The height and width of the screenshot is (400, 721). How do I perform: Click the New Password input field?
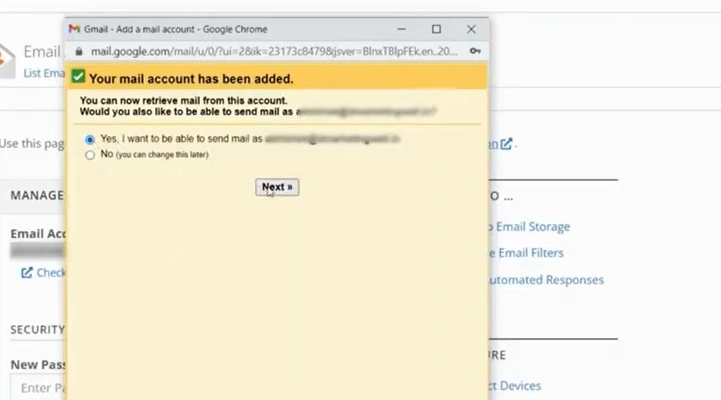(x=38, y=388)
